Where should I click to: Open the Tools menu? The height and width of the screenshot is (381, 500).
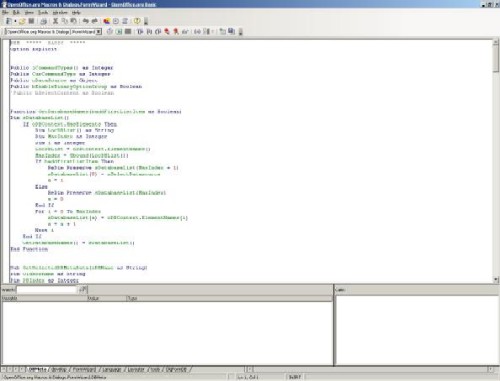[x=43, y=12]
